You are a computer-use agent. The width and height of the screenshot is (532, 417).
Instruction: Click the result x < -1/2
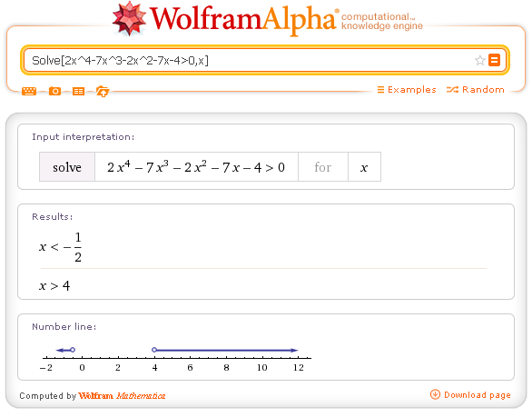(61, 247)
